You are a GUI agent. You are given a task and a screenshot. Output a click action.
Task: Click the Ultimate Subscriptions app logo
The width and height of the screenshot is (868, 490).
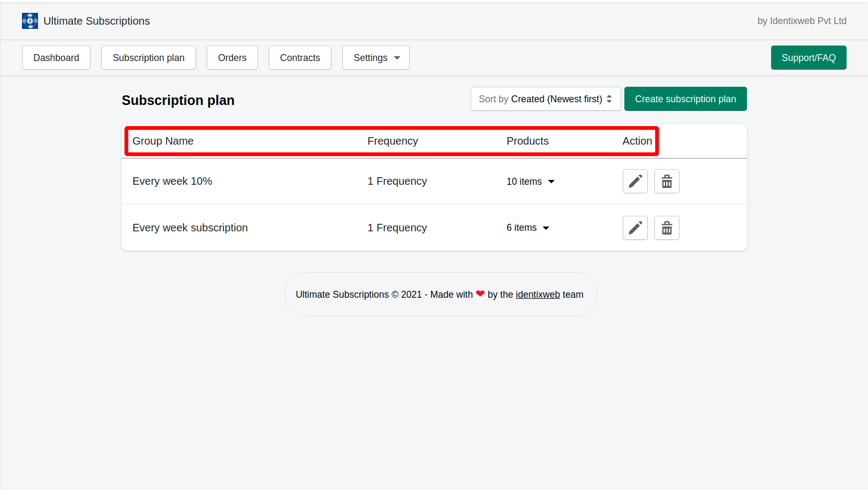point(30,20)
